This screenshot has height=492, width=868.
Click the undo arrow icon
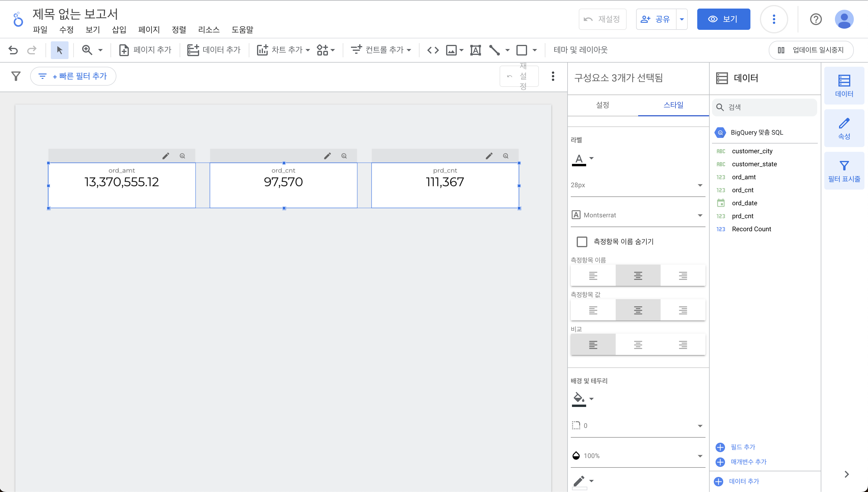coord(13,50)
